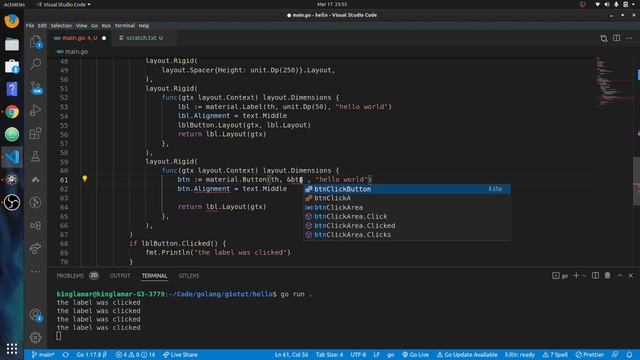Click Go 1.17.8 version in status bar
This screenshot has height=360, width=640.
91,355
